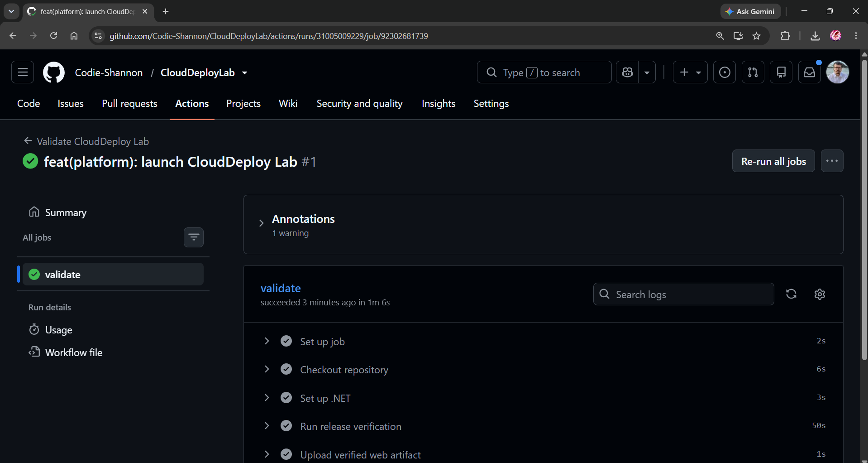Open the repositories icon in header
Viewport: 868px width, 463px height.
781,72
